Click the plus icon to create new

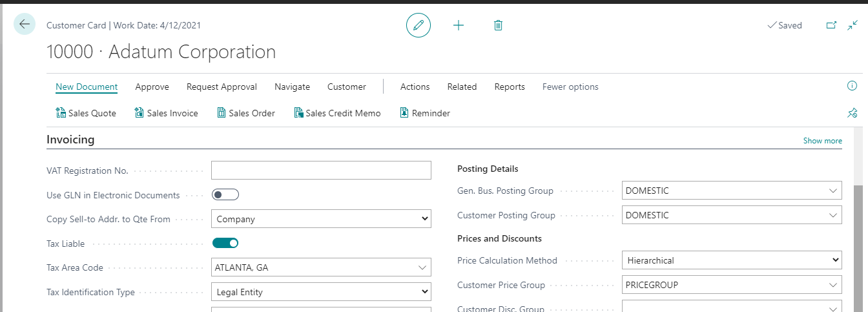(459, 25)
